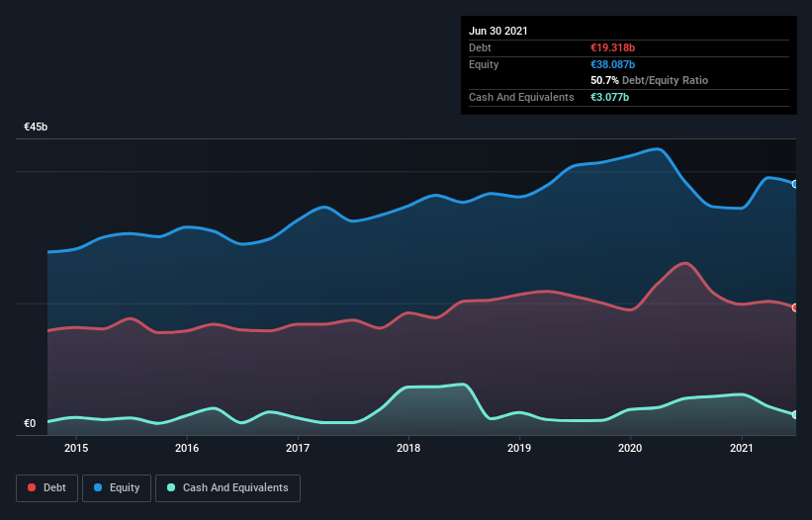Toggle the Equity series legend button

point(117,488)
